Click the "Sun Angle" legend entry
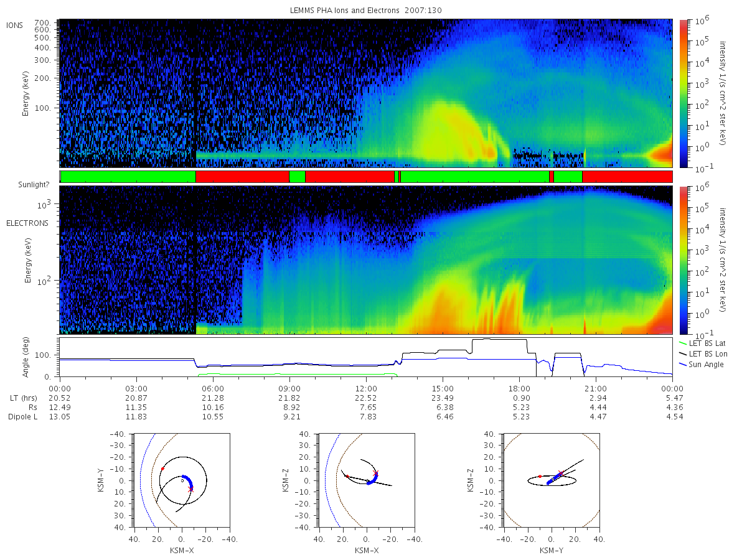 point(702,364)
